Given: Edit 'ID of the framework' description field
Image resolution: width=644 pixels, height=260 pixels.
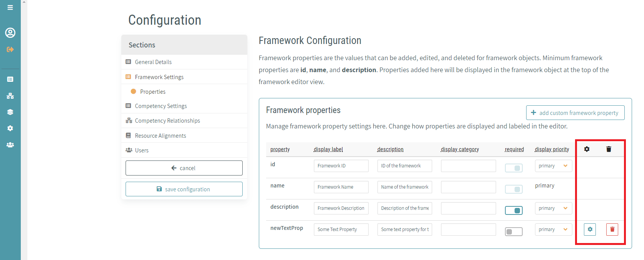Looking at the screenshot, I should pyautogui.click(x=405, y=166).
